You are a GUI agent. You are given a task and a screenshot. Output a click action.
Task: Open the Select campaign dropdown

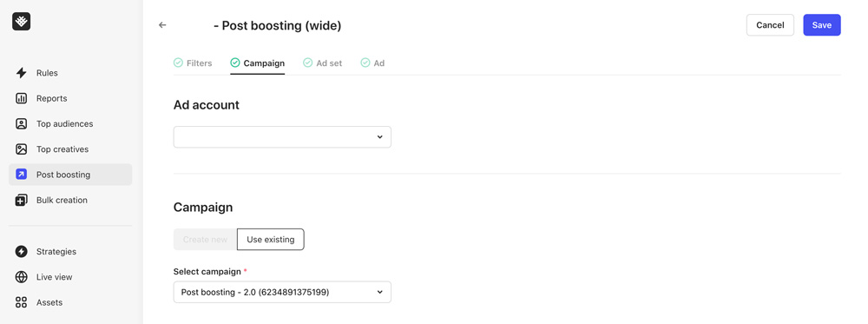(x=282, y=292)
